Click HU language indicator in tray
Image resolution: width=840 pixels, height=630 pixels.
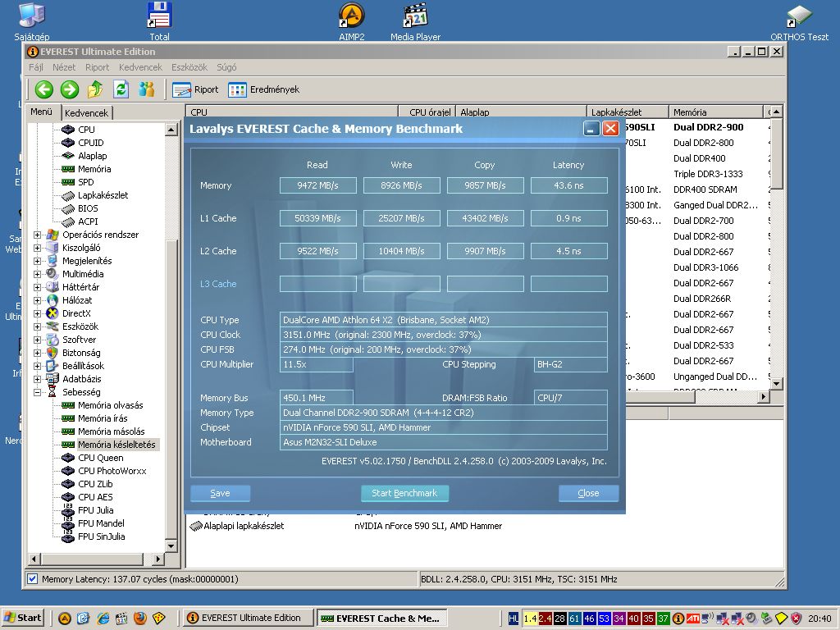point(514,619)
